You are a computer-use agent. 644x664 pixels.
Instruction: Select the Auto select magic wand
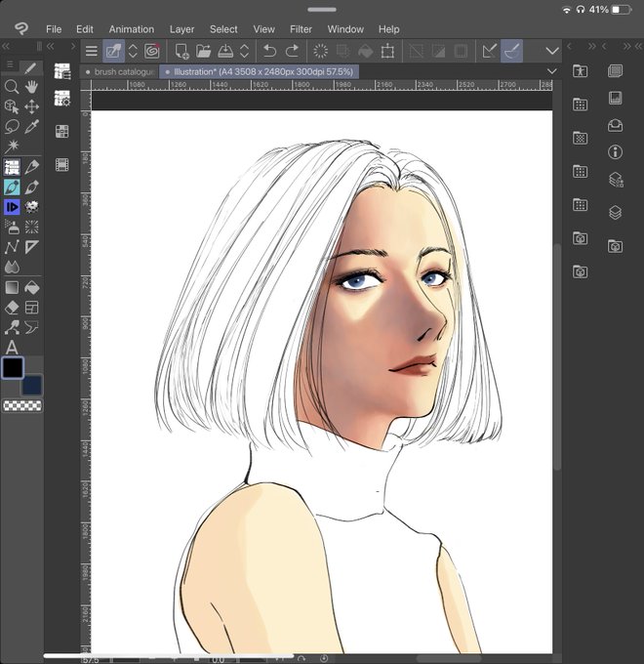click(x=12, y=146)
